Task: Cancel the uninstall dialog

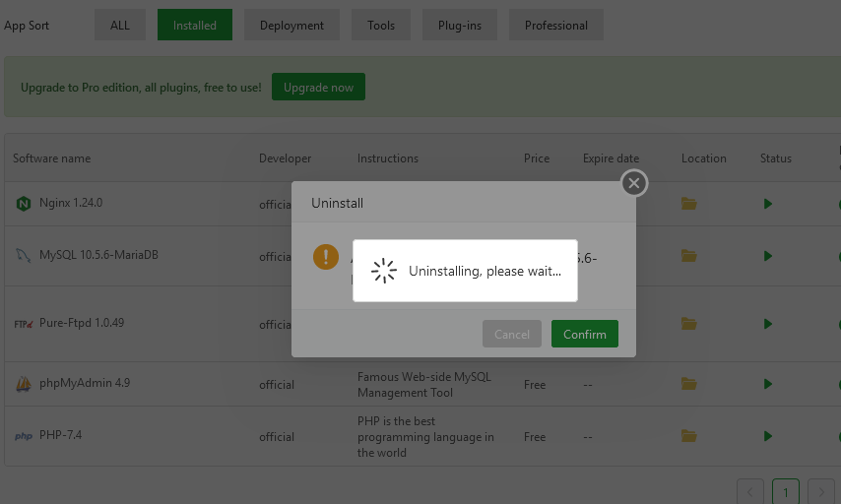Action: pos(512,335)
